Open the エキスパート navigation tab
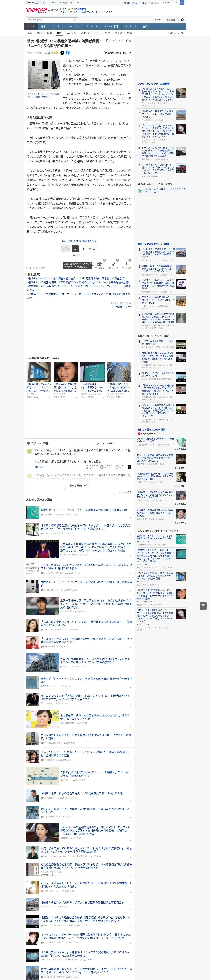The image size is (210, 980). tap(72, 26)
